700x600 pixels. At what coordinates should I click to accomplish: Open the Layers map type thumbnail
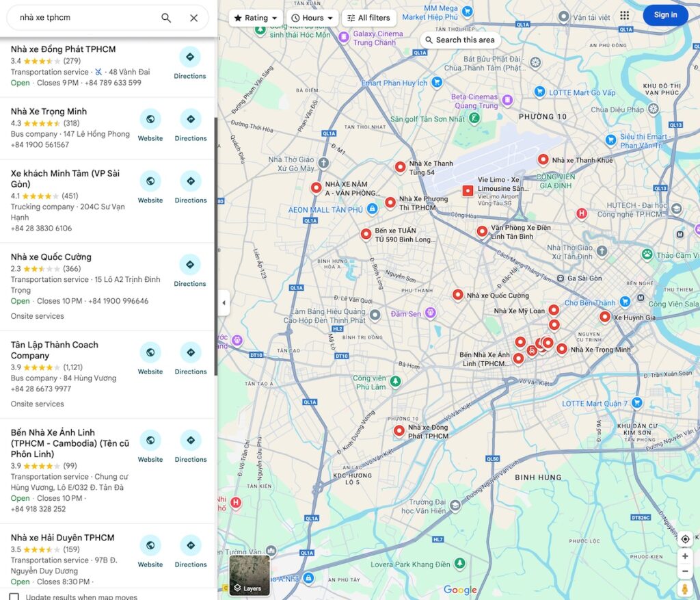pos(250,575)
